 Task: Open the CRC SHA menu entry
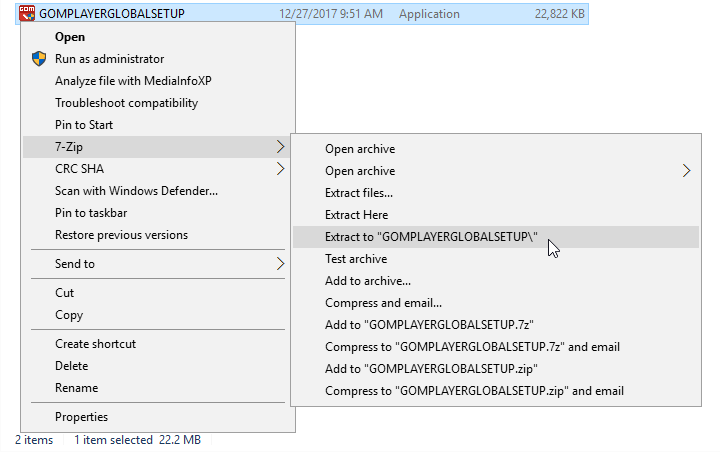[156, 169]
